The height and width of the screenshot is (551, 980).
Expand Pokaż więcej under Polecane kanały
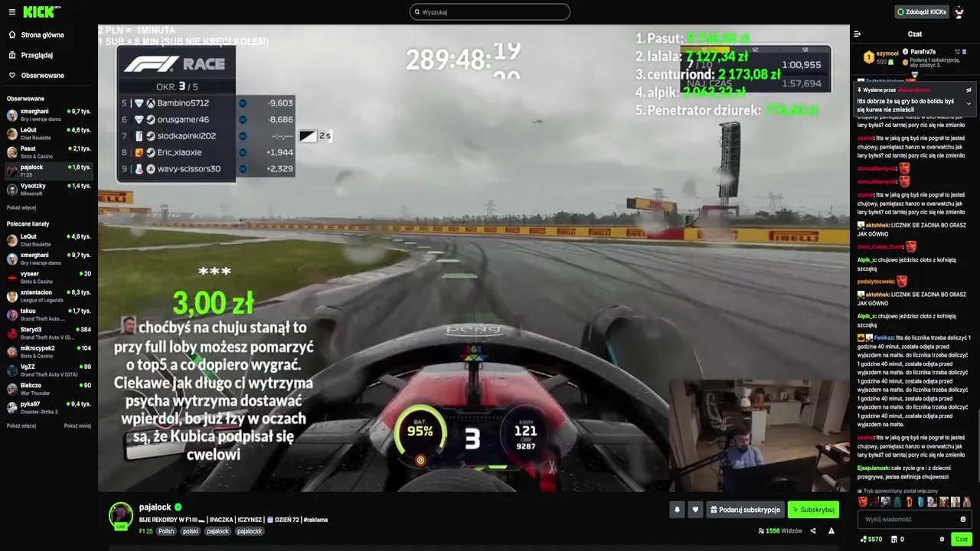21,425
